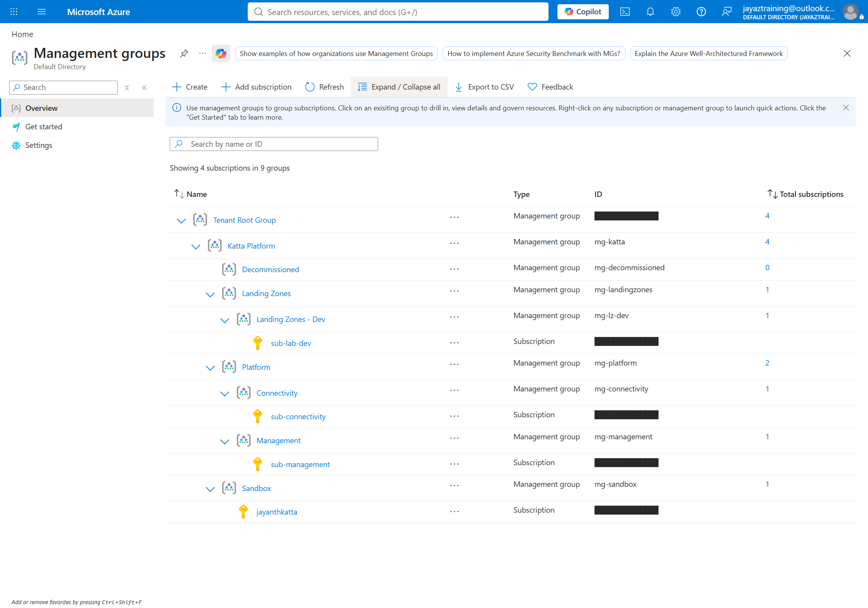The height and width of the screenshot is (608, 868).
Task: Collapse the Platform node
Action: [210, 368]
